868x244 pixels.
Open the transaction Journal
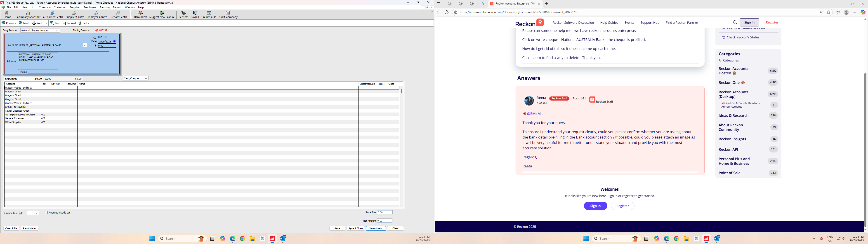[x=69, y=23]
